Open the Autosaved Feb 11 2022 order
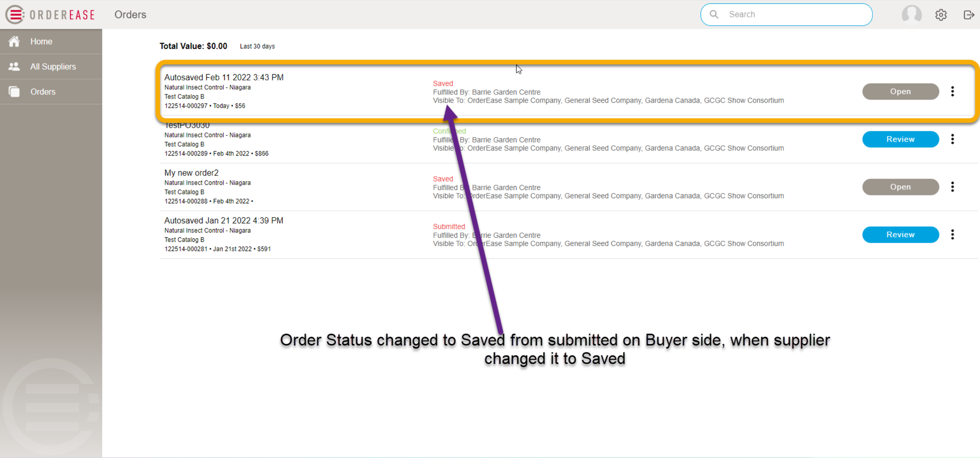Screen dimensions: 980x458 900,91
